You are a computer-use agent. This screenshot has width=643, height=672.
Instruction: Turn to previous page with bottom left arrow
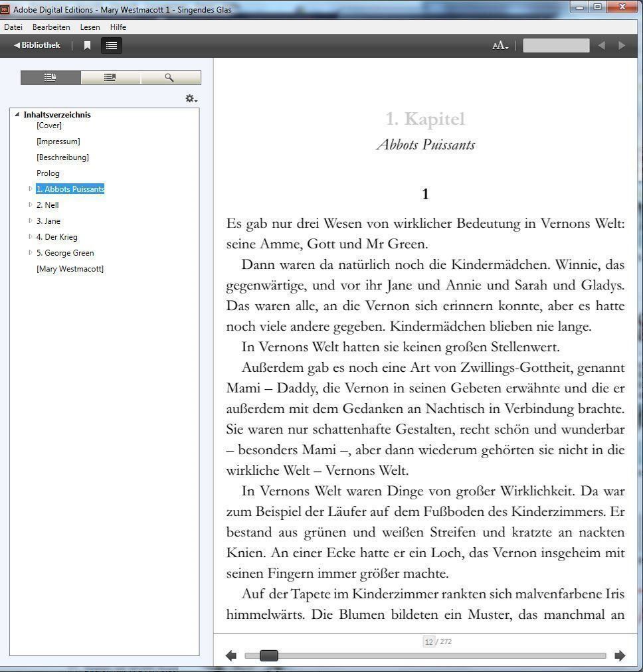click(x=231, y=655)
